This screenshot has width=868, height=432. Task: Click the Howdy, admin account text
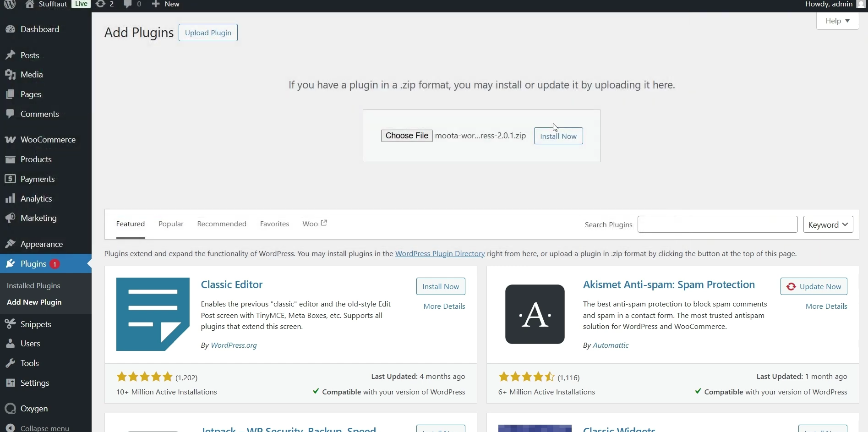coord(829,4)
